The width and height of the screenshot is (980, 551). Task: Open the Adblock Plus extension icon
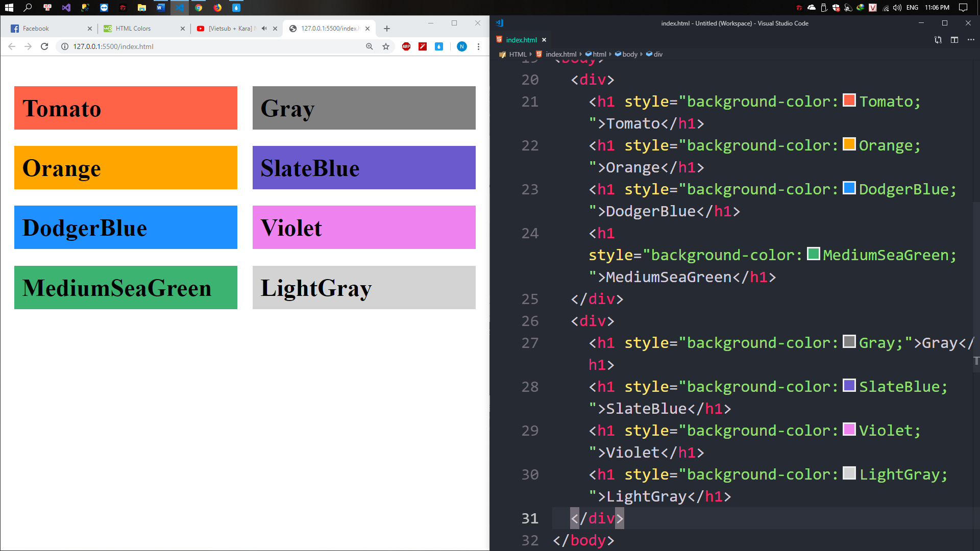406,46
